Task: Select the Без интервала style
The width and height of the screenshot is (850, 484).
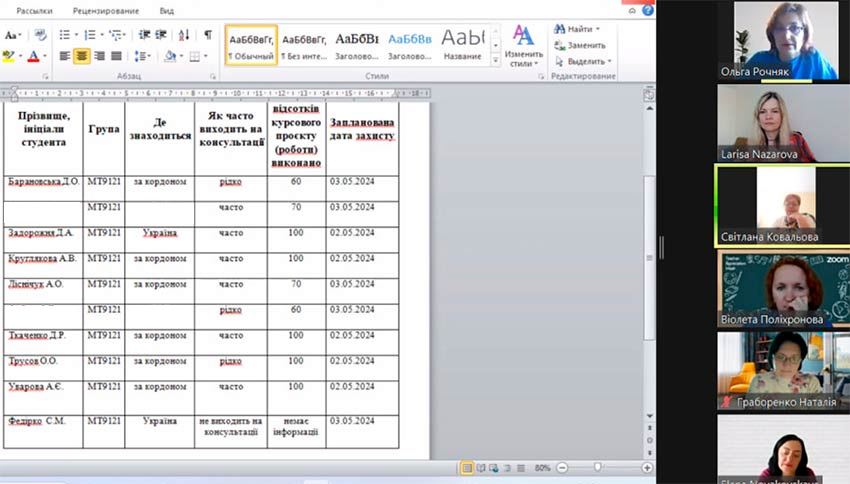Action: click(x=304, y=45)
